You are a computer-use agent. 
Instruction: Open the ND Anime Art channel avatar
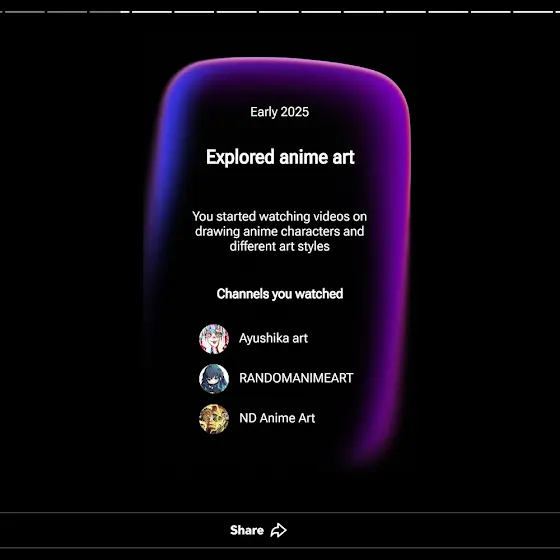(214, 419)
